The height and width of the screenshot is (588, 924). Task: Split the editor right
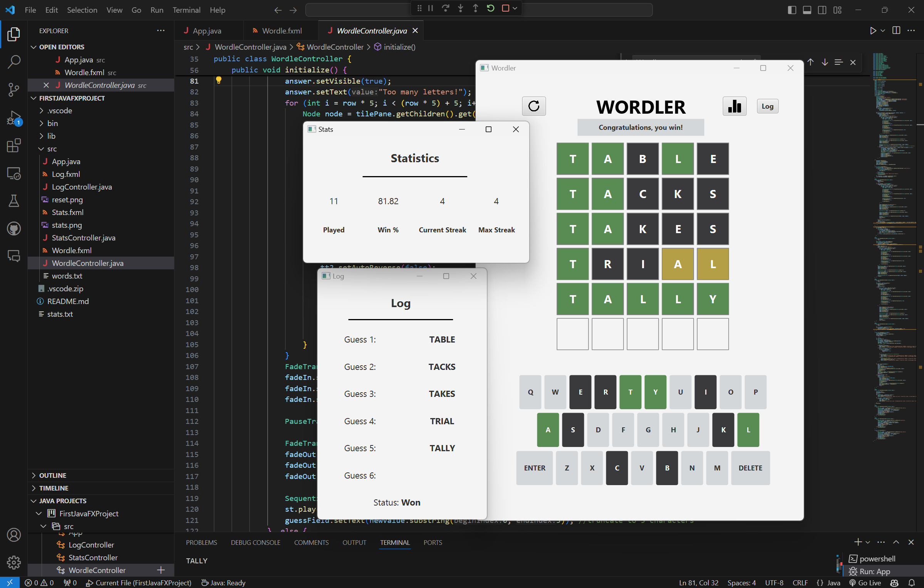click(x=896, y=30)
